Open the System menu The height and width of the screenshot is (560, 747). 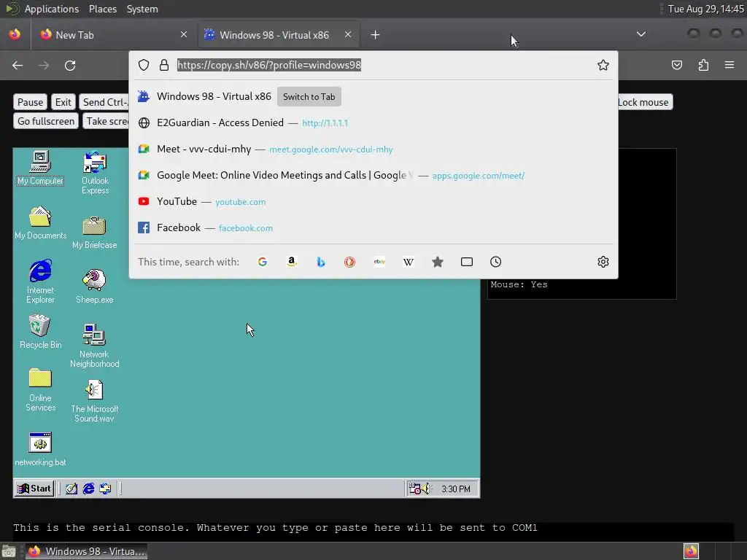[x=142, y=9]
